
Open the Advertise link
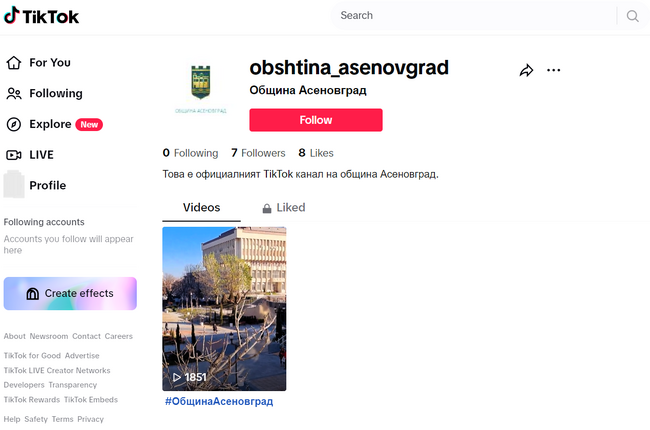point(82,356)
